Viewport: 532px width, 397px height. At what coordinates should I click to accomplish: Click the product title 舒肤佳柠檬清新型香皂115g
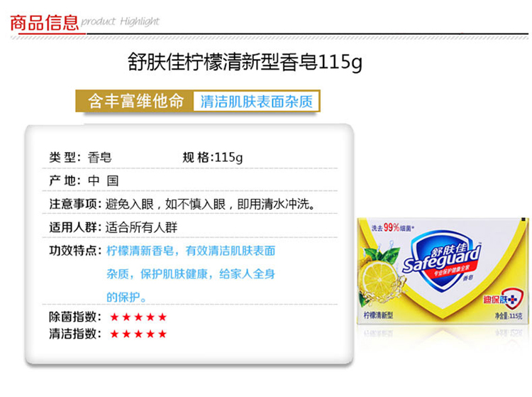(245, 62)
